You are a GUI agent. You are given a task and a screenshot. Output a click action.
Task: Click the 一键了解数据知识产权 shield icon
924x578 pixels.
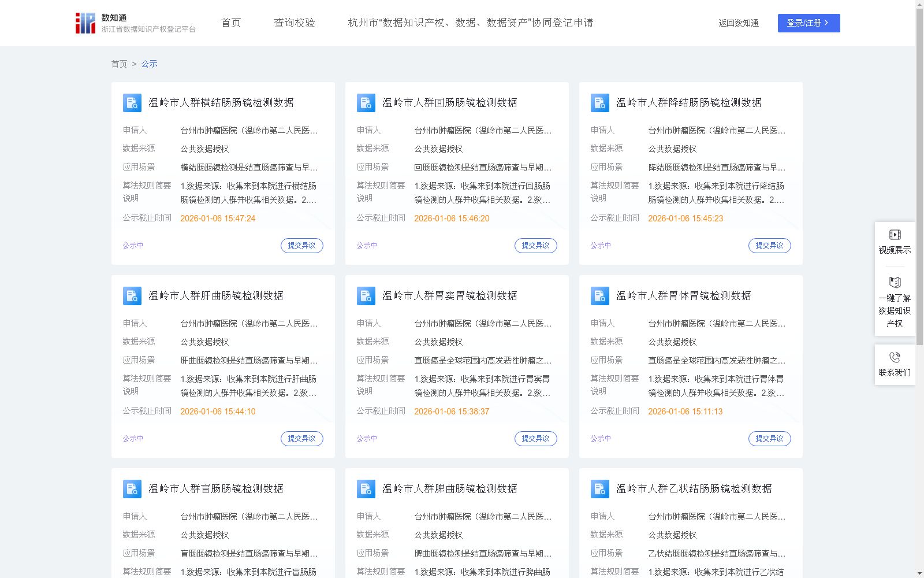pos(895,282)
